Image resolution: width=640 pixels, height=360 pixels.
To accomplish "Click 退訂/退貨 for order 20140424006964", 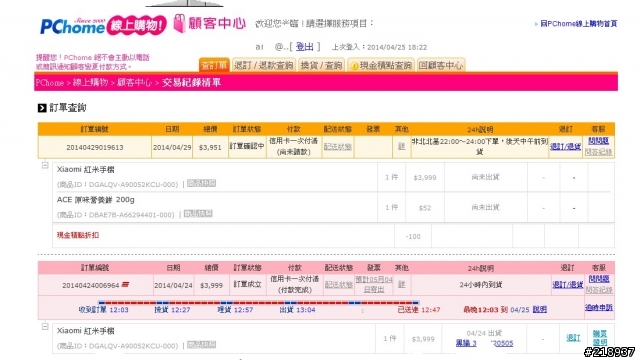I will (x=568, y=284).
